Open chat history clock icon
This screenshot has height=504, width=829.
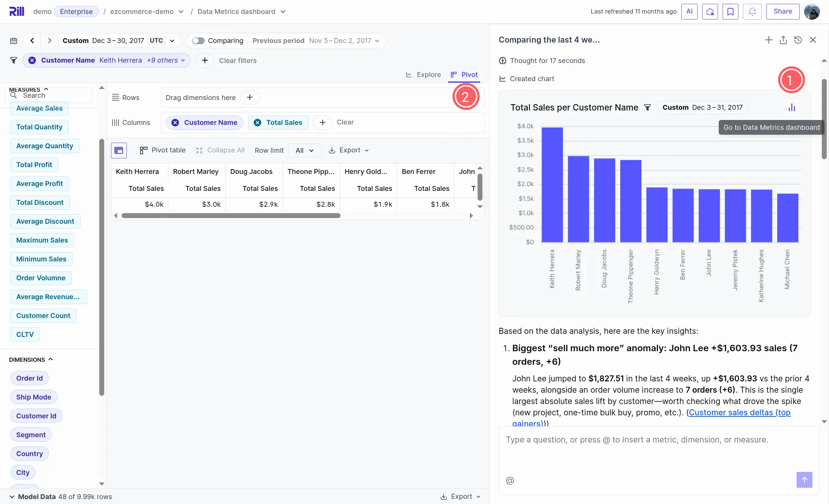(x=798, y=40)
